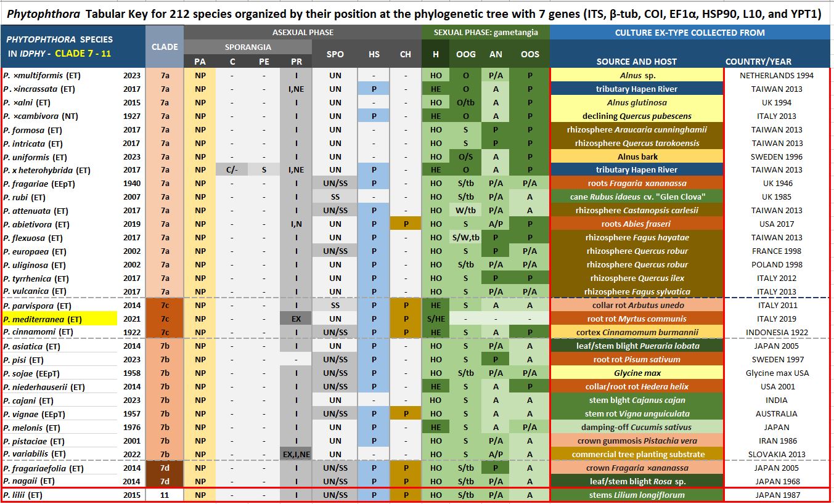Select the 'roots Abies fraseri' host cell
The height and width of the screenshot is (504, 834).
pyautogui.click(x=636, y=224)
